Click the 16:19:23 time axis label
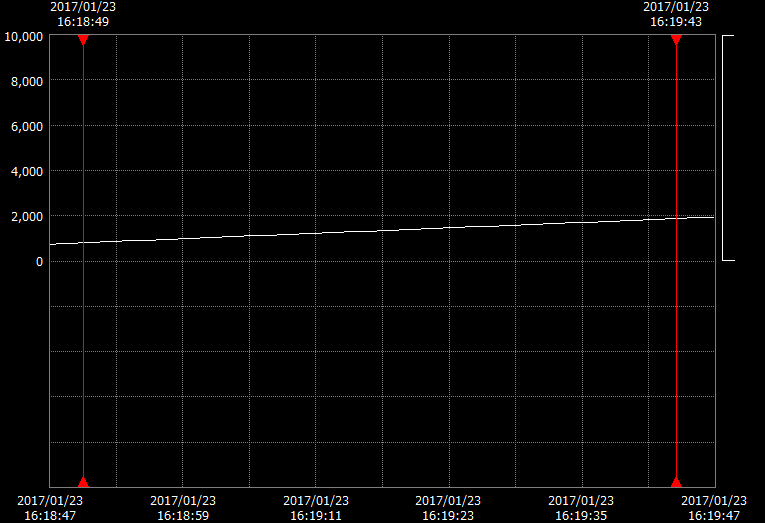 click(x=448, y=508)
